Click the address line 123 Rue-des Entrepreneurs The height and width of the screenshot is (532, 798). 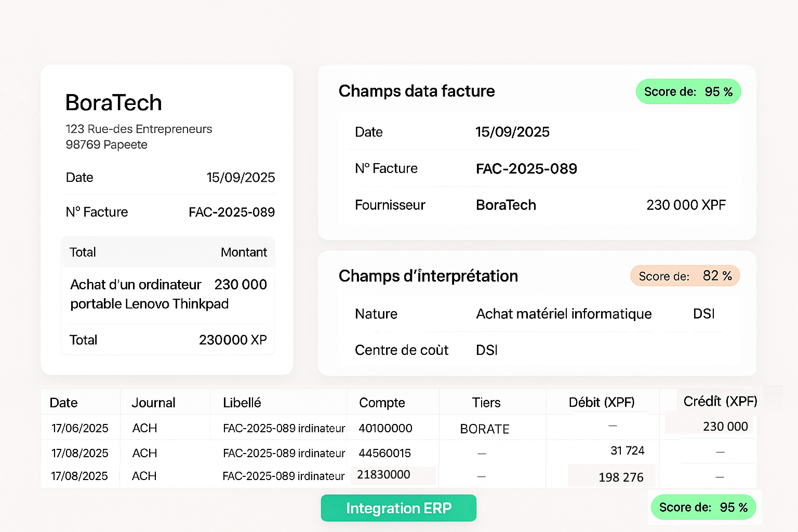139,129
